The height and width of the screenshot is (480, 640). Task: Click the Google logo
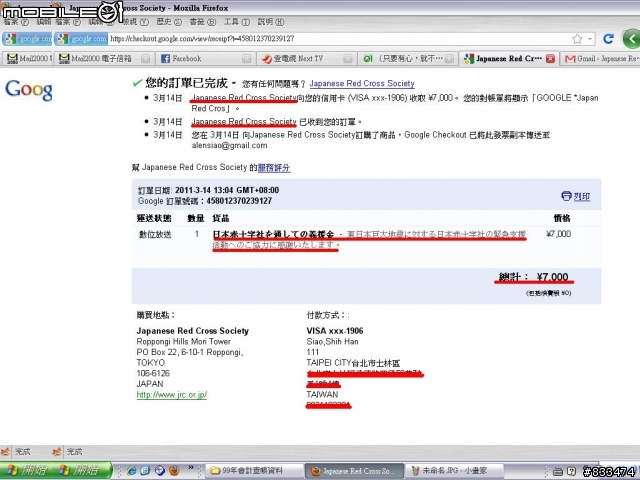coord(29,89)
